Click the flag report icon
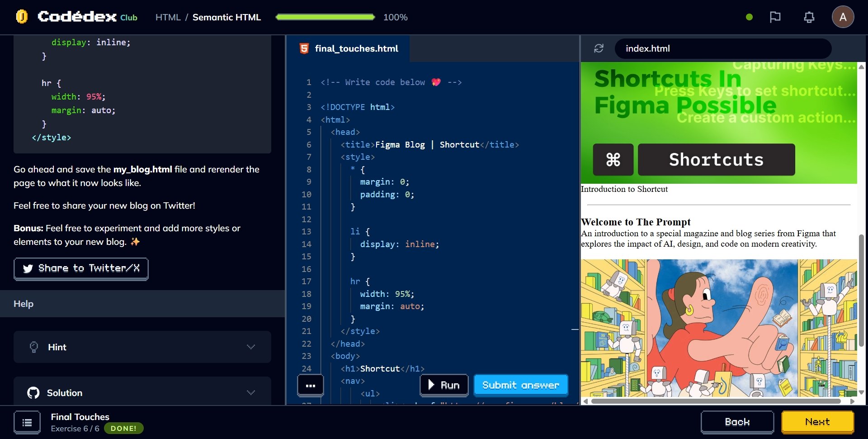Image resolution: width=868 pixels, height=439 pixels. coord(775,17)
